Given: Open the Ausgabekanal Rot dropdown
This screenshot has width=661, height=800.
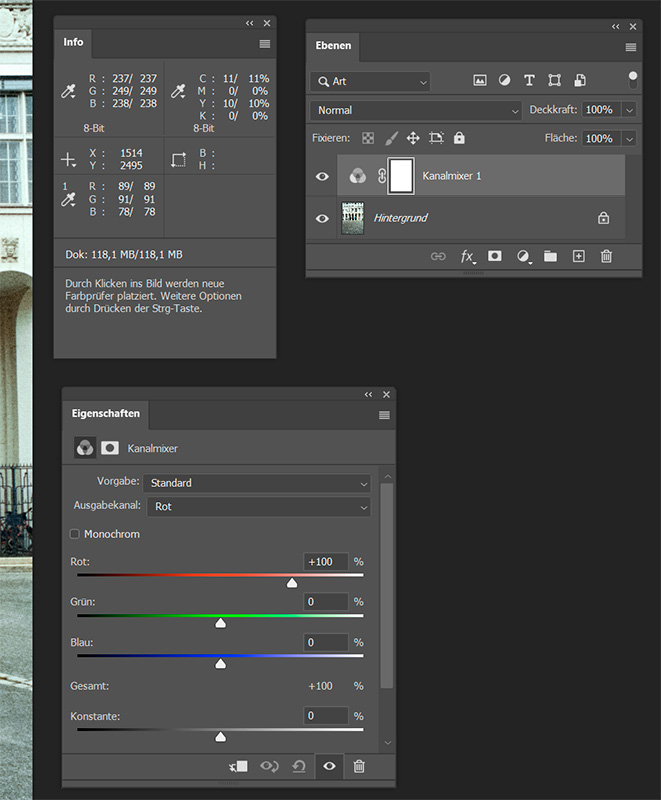Looking at the screenshot, I should point(259,507).
